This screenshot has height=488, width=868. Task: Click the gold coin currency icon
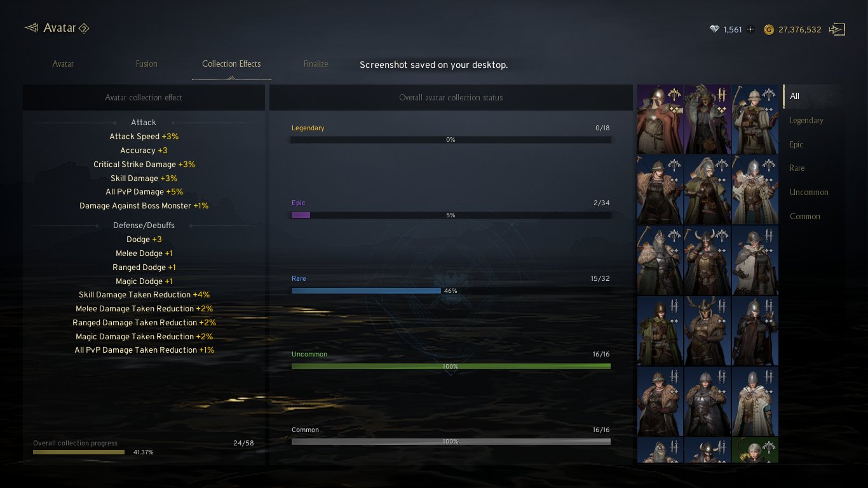(x=769, y=29)
